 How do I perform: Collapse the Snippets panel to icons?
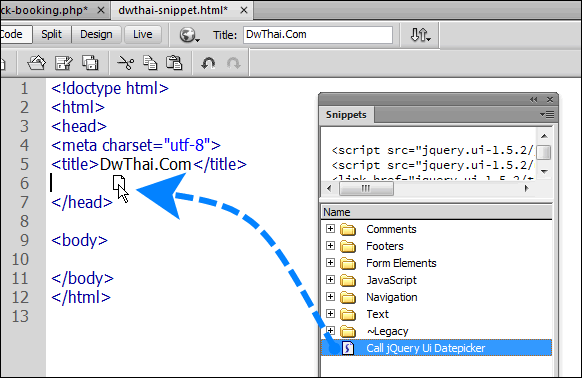pos(534,100)
